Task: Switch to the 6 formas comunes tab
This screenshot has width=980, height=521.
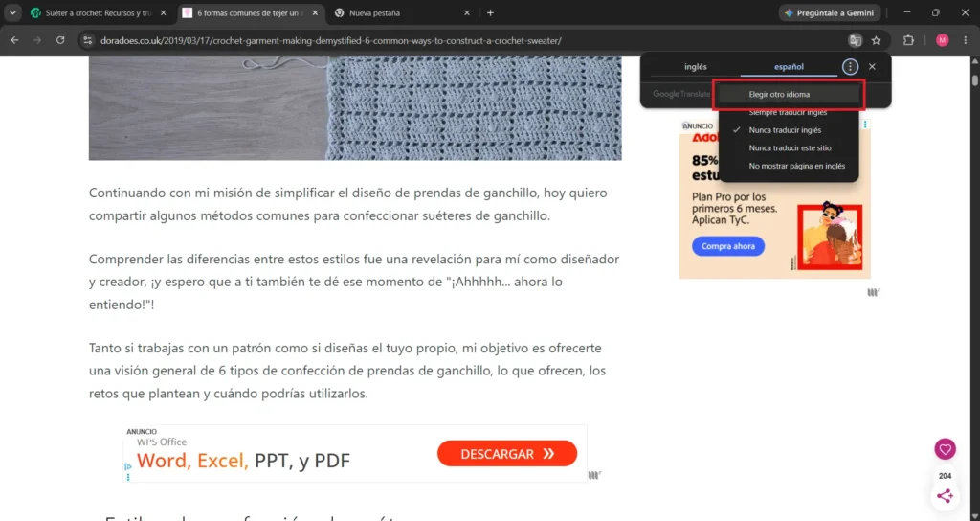Action: 250,12
